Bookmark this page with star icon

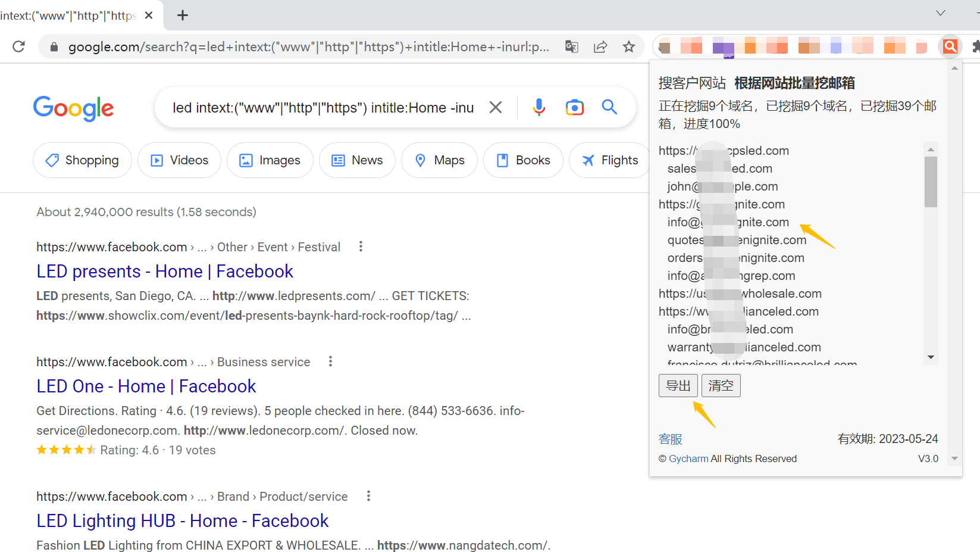[629, 46]
